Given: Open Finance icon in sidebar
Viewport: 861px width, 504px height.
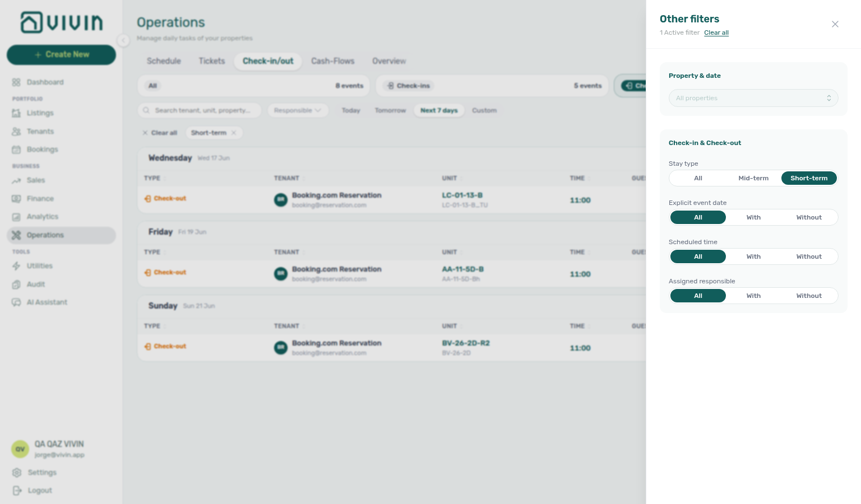Looking at the screenshot, I should coord(16,199).
